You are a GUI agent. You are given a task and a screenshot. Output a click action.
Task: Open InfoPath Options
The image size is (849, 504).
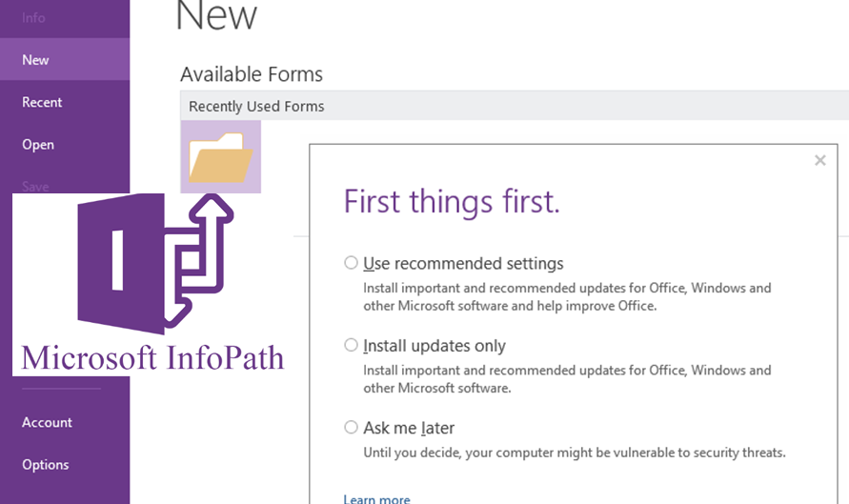pos(46,464)
